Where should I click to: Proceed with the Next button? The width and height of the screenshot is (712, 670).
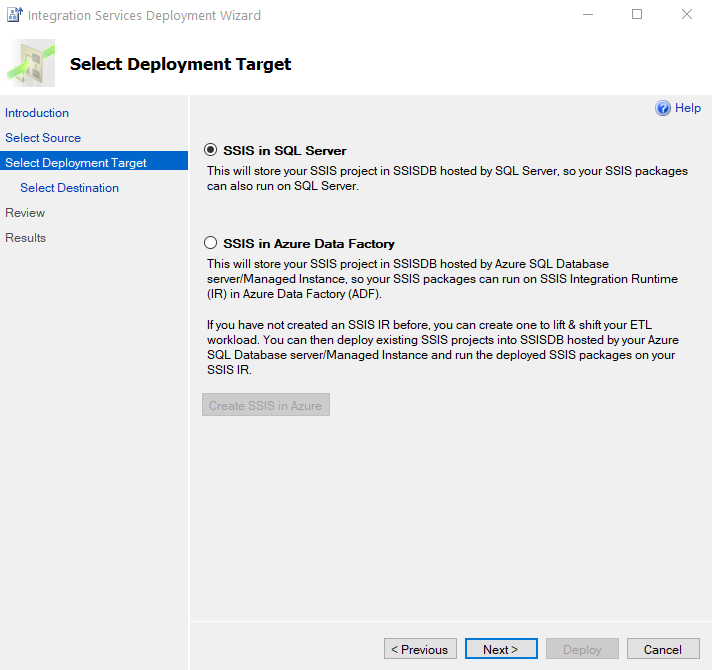point(501,649)
